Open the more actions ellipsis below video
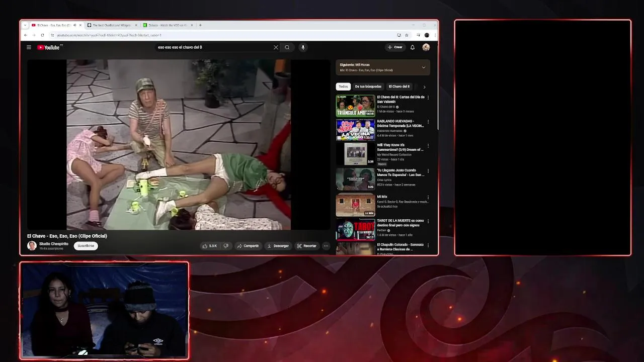Screen dimensions: 644x362 (326, 246)
